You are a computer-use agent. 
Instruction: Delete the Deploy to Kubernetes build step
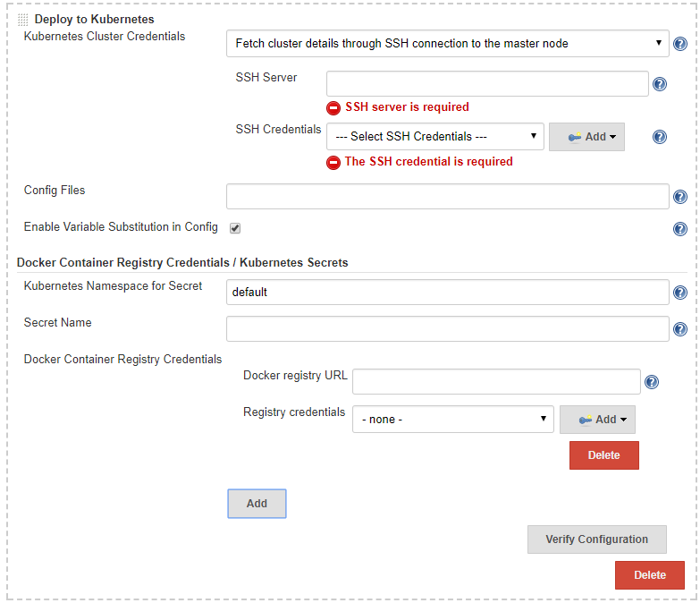pos(650,575)
